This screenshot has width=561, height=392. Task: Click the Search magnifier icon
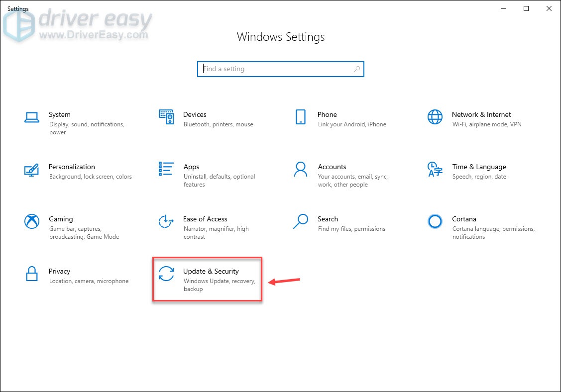pyautogui.click(x=300, y=221)
